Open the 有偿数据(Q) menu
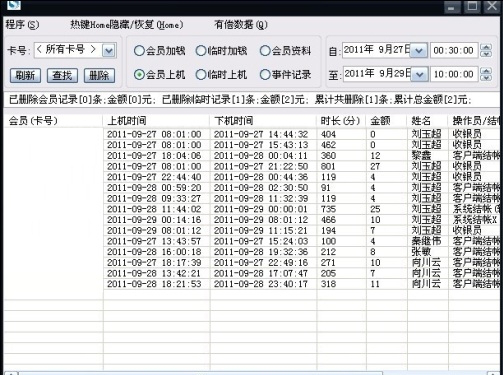The width and height of the screenshot is (503, 390). click(x=241, y=25)
